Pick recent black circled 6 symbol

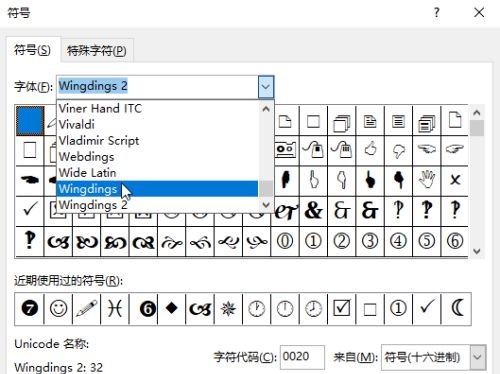point(147,309)
